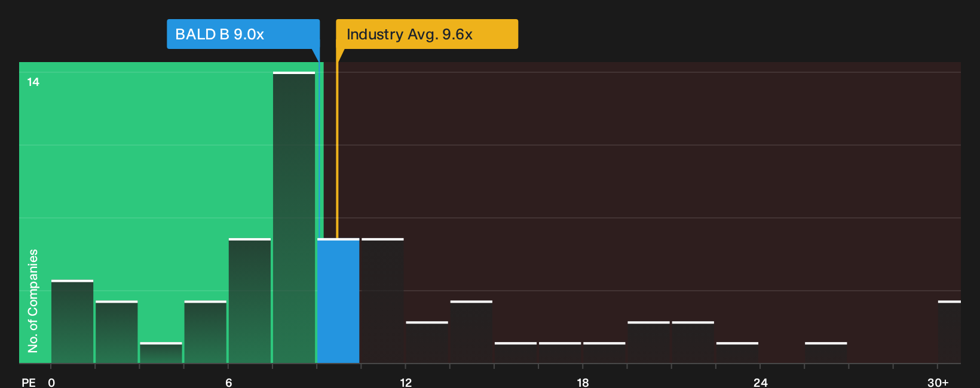Click the first bar starting at PE 0
980x388 pixels.
(72, 322)
